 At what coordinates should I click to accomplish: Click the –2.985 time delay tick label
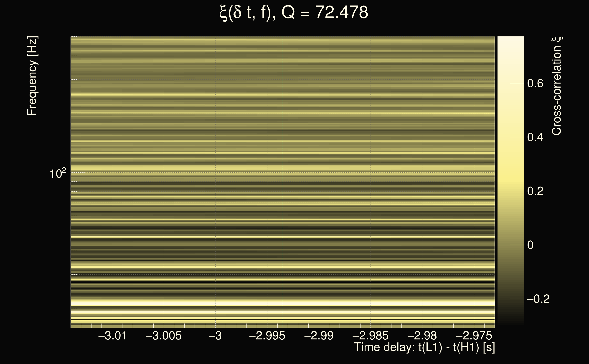[370, 336]
